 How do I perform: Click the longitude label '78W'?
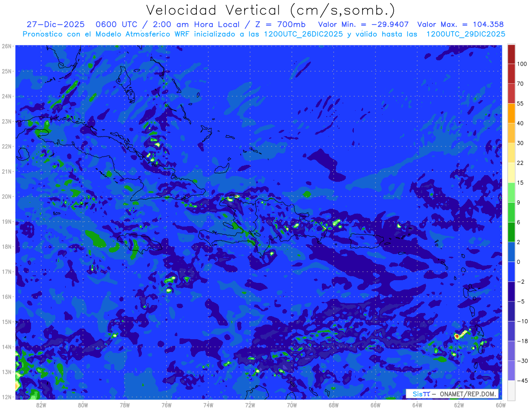point(125,405)
